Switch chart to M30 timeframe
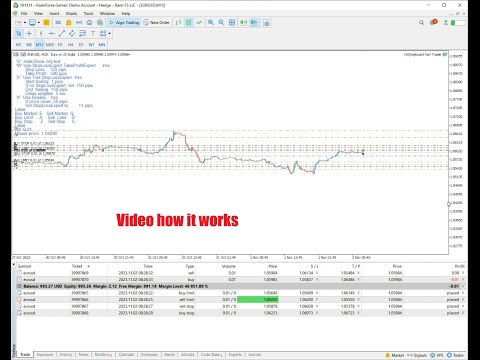 tap(50, 44)
